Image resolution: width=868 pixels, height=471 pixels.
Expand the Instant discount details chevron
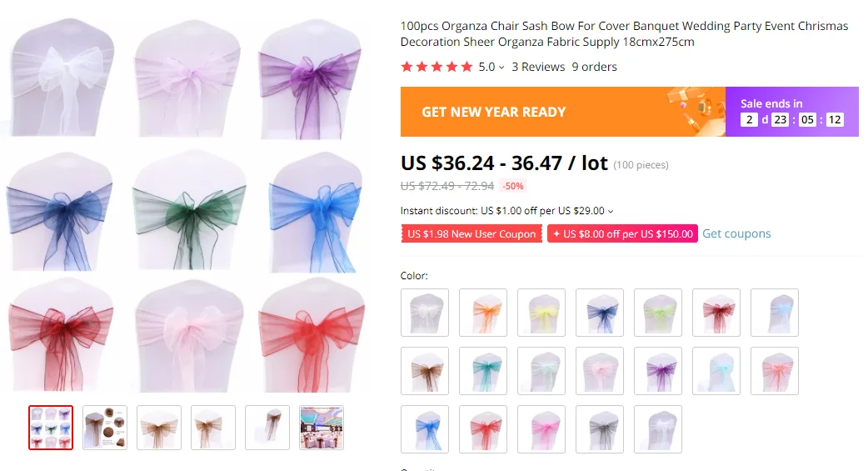point(611,211)
